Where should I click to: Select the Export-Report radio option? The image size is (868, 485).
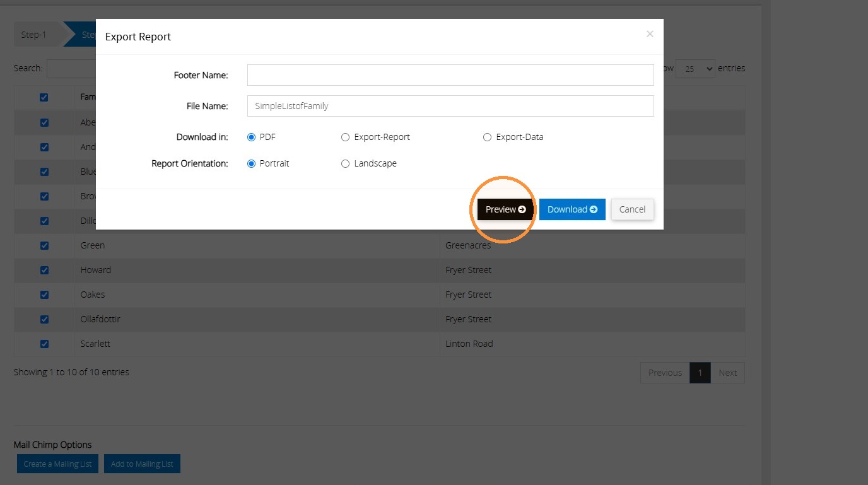(x=345, y=137)
